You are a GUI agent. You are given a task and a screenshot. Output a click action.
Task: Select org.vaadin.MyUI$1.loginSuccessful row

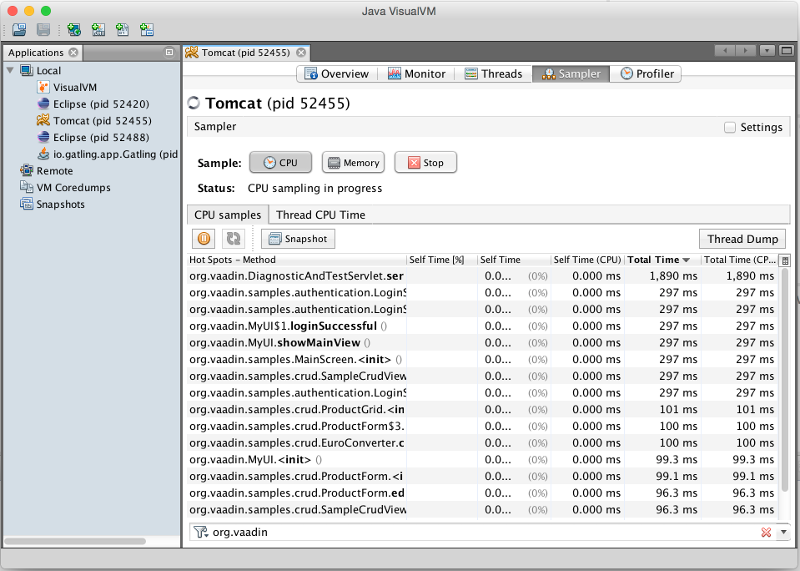[482, 326]
